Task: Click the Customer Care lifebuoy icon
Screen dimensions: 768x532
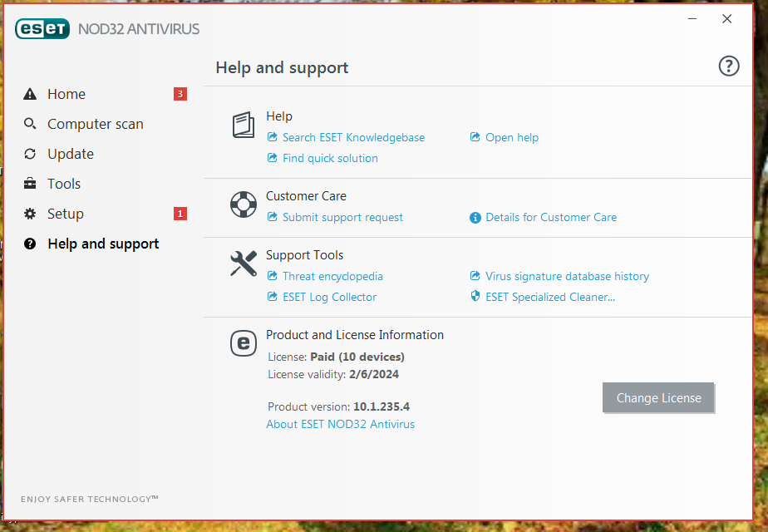Action: 244,204
